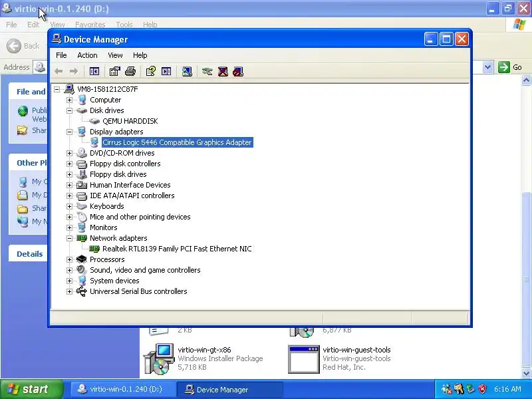Click the pane toggle icon right of Help
Image resolution: width=532 pixels, height=399 pixels.
pyautogui.click(x=166, y=71)
